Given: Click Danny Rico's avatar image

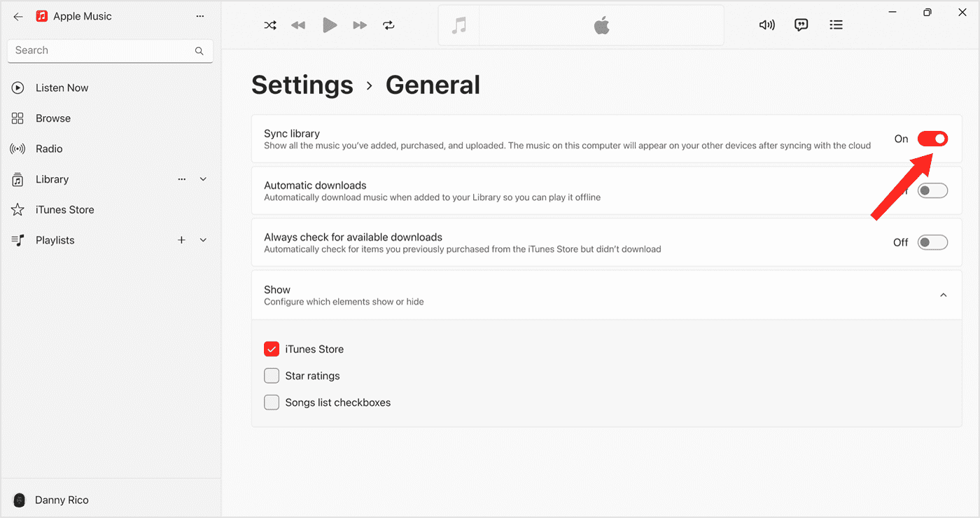Looking at the screenshot, I should (20, 500).
